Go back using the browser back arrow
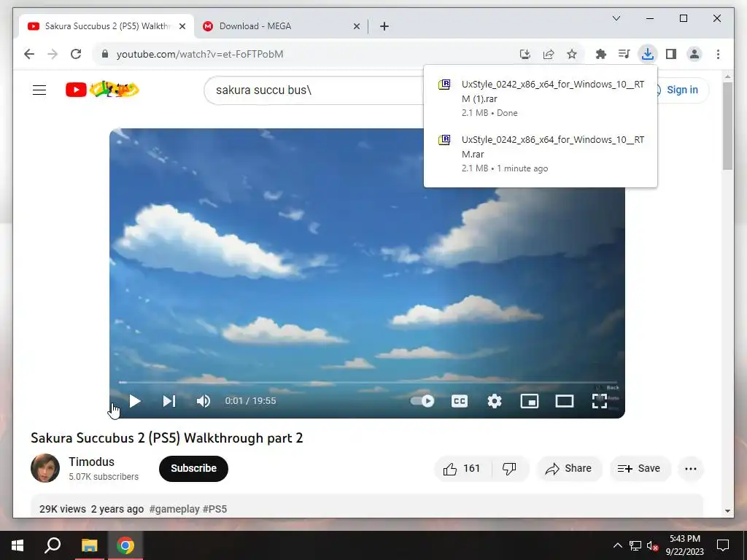Viewport: 747px width, 560px height. click(x=29, y=54)
